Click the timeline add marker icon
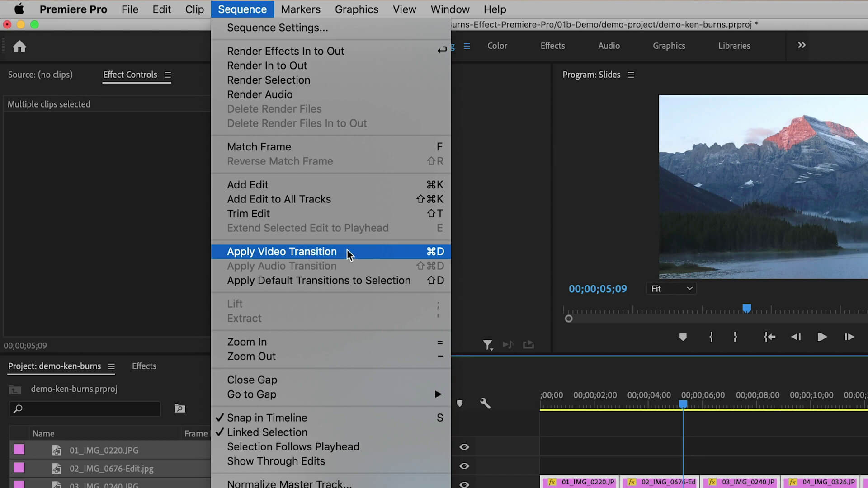The image size is (868, 488). pos(460,403)
